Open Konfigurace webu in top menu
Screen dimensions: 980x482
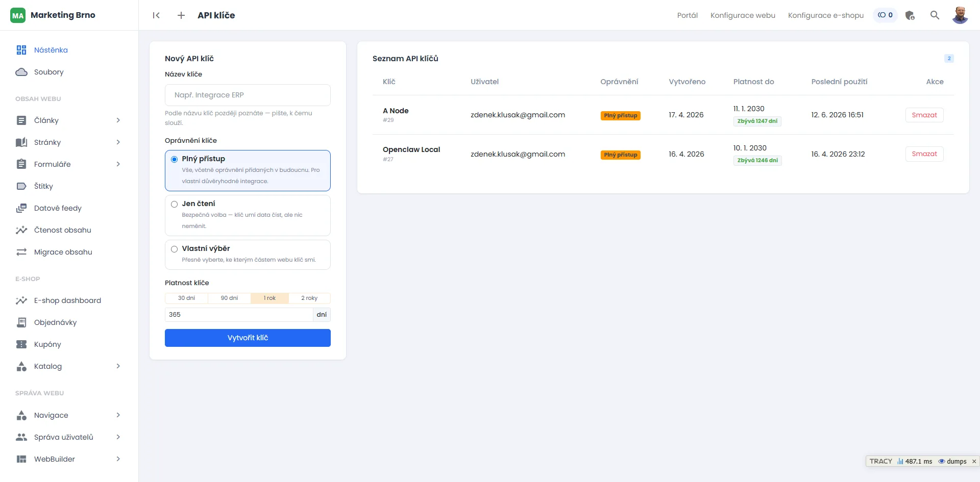[x=743, y=15]
